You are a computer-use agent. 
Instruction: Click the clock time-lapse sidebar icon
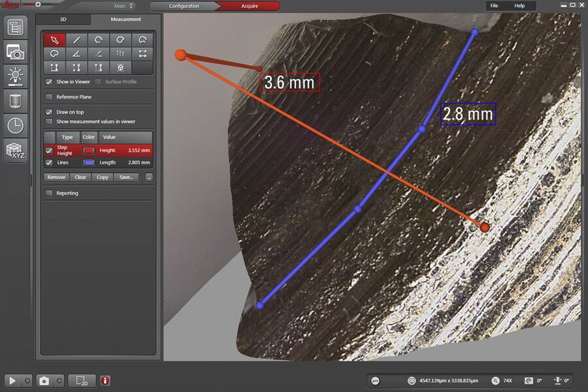coord(16,125)
